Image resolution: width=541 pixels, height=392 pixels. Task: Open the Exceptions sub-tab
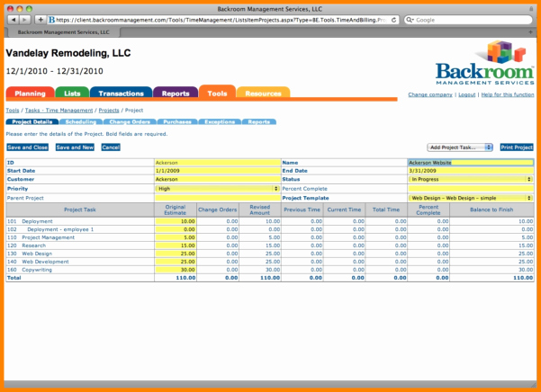point(220,122)
